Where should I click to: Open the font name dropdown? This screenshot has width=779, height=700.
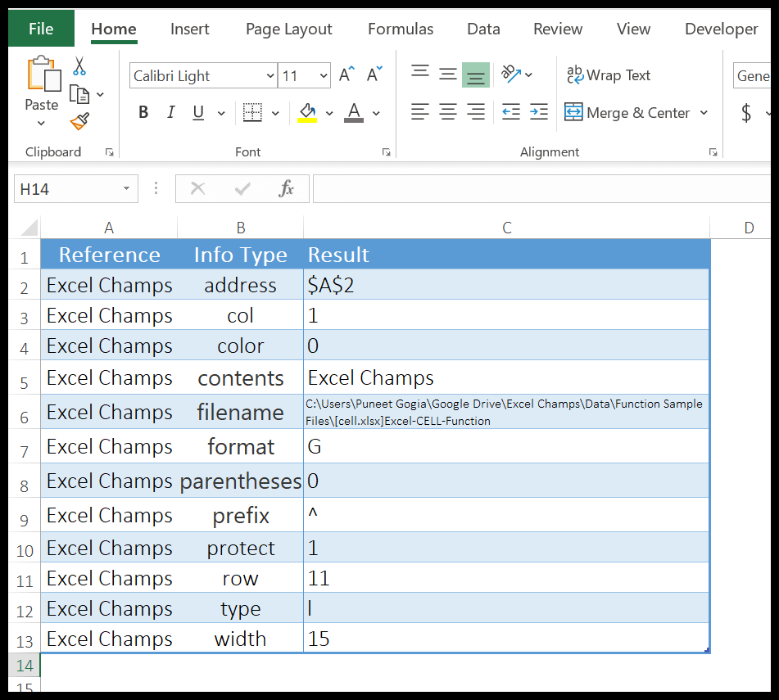click(270, 75)
